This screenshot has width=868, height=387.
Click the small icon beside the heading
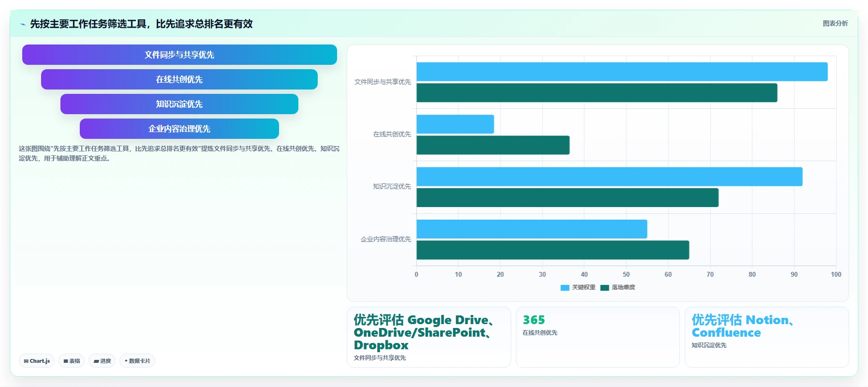(x=23, y=24)
